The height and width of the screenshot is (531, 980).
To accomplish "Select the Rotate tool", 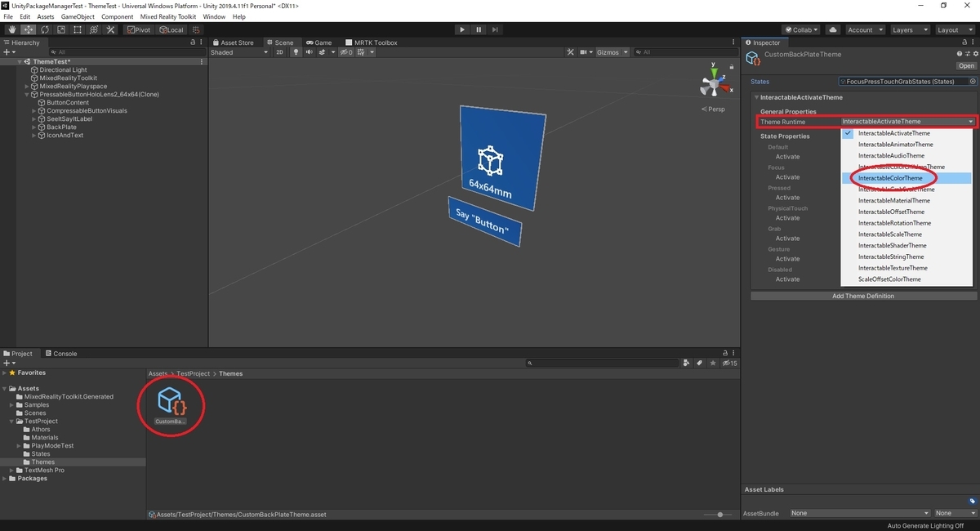I will [44, 29].
